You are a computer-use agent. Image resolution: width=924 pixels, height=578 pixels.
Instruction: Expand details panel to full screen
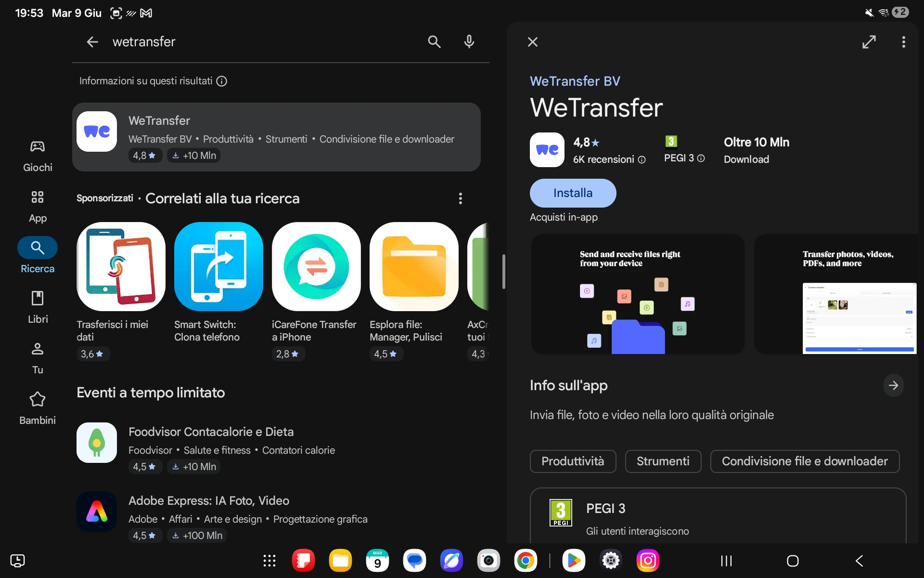tap(869, 42)
